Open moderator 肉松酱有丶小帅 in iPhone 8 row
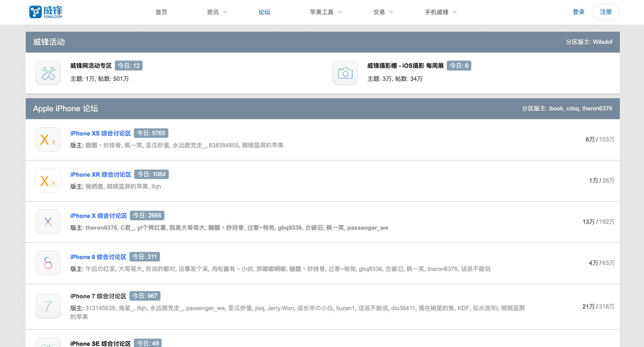This screenshot has height=347, width=644. (232, 269)
